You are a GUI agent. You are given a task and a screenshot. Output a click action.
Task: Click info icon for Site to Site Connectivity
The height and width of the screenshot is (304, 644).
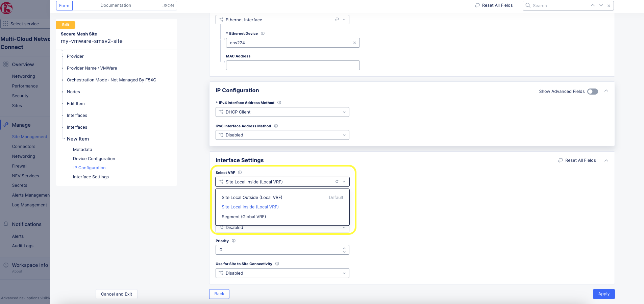[x=277, y=264]
